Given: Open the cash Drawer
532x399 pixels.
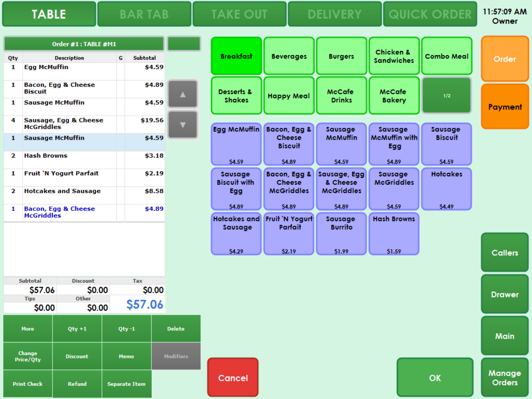Looking at the screenshot, I should coord(505,294).
